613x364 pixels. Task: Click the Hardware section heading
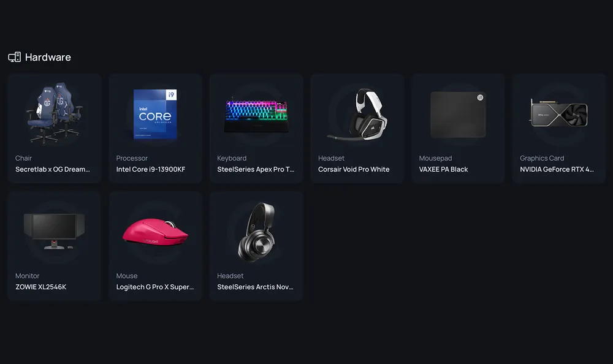[48, 57]
